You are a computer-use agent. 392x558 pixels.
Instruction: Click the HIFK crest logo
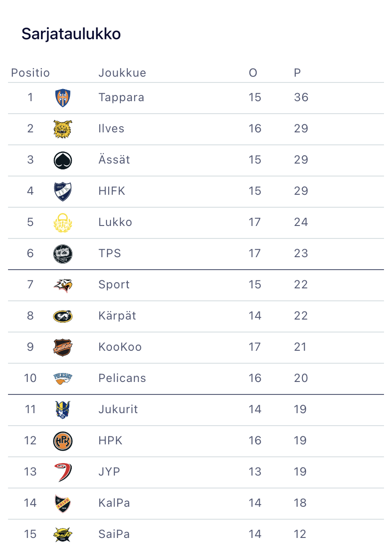pyautogui.click(x=63, y=191)
